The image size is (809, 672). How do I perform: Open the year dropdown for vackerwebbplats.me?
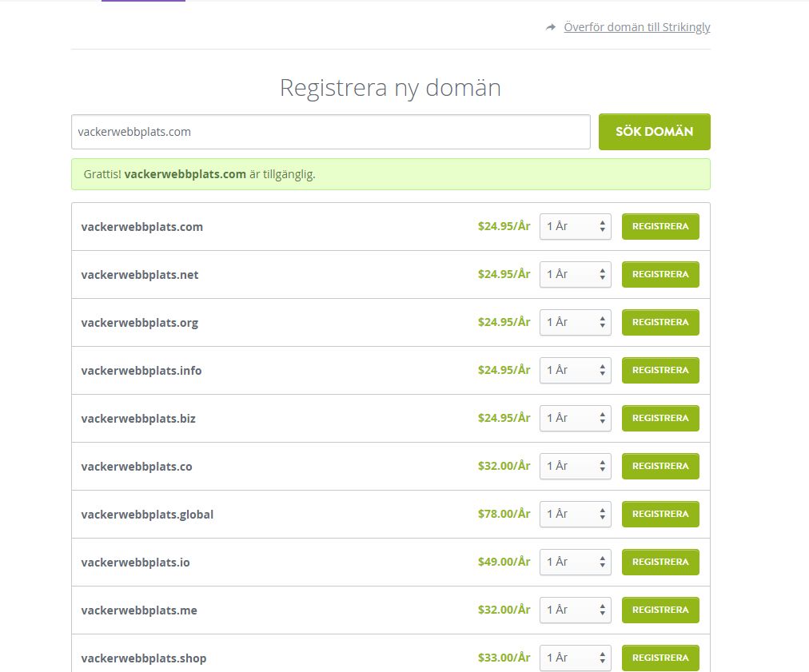coord(576,610)
